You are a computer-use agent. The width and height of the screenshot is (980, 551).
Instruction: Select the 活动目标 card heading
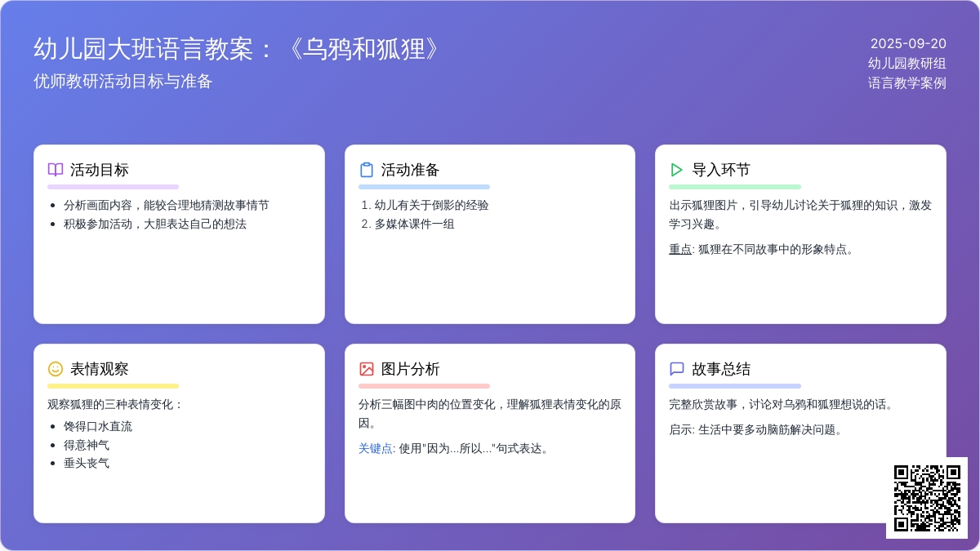[99, 170]
